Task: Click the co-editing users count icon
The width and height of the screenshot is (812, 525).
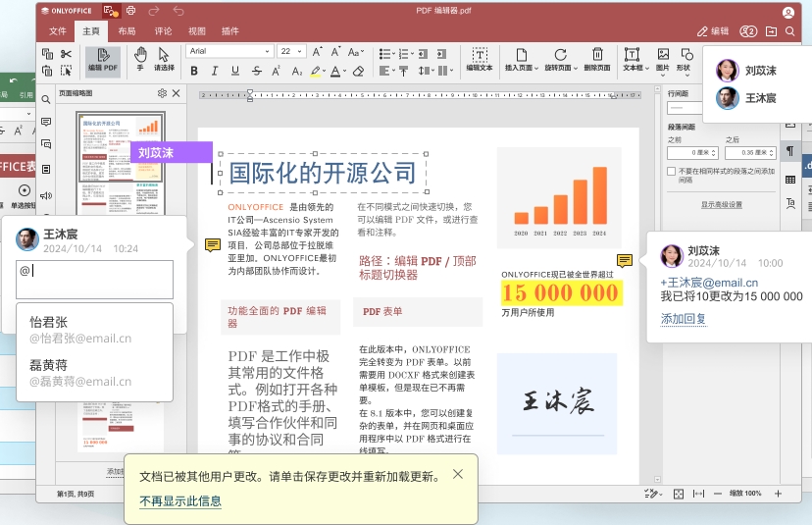Action: tap(748, 31)
